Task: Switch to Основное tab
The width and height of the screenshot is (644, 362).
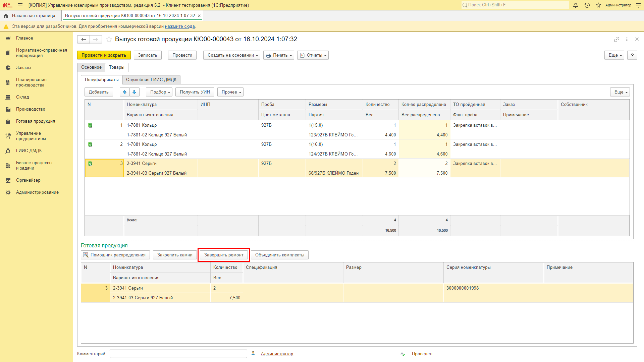Action: coord(91,67)
